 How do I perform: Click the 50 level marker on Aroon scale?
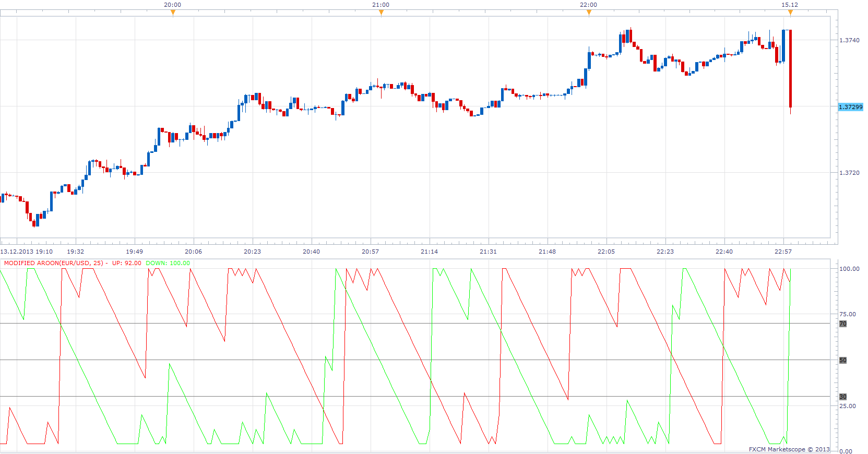(x=843, y=360)
